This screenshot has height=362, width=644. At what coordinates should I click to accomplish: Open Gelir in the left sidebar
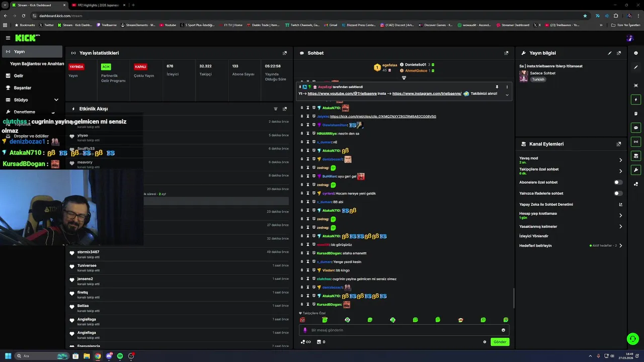click(x=31, y=76)
